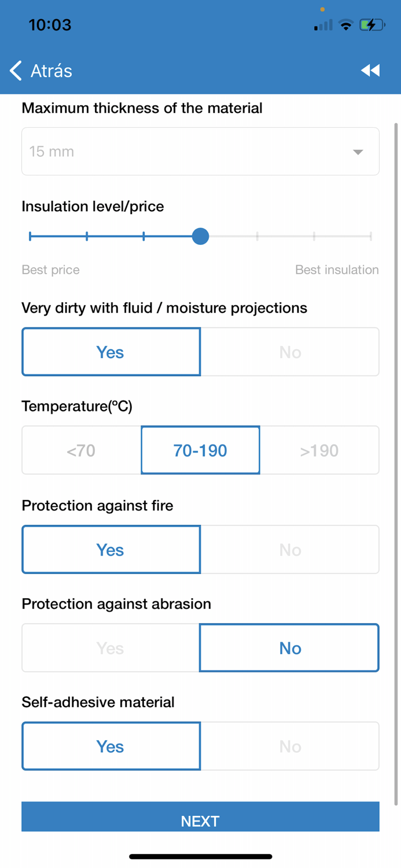Select No for self-adhesive material

click(290, 746)
